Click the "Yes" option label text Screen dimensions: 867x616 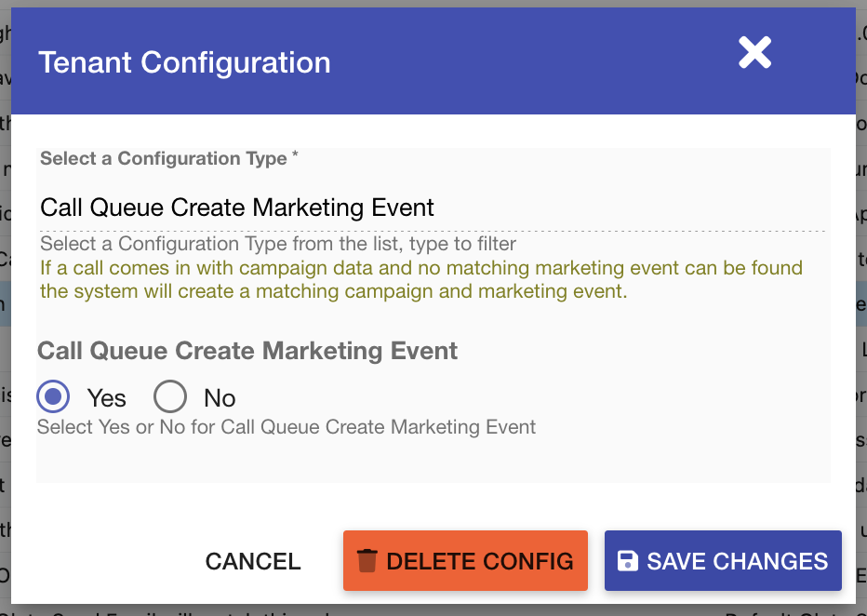point(106,398)
